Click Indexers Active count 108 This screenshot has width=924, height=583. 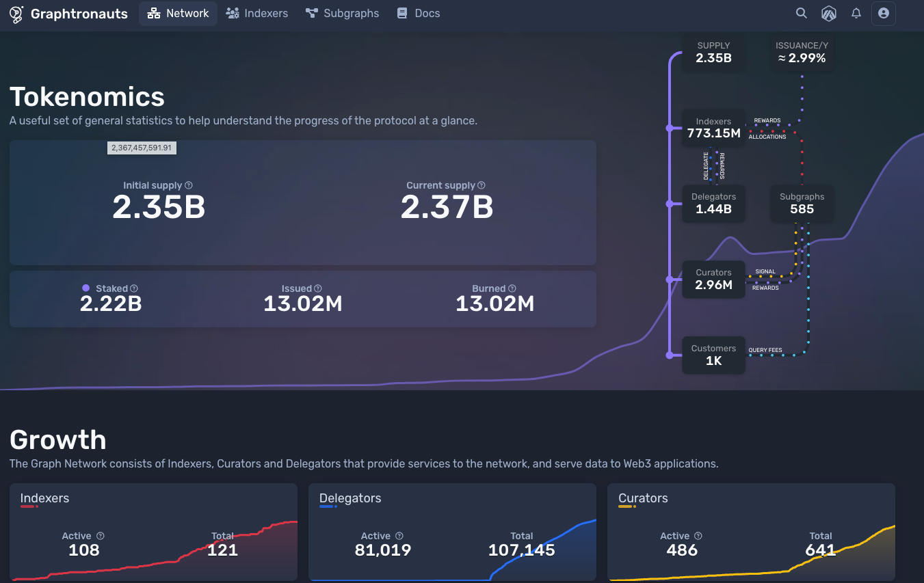click(x=84, y=550)
